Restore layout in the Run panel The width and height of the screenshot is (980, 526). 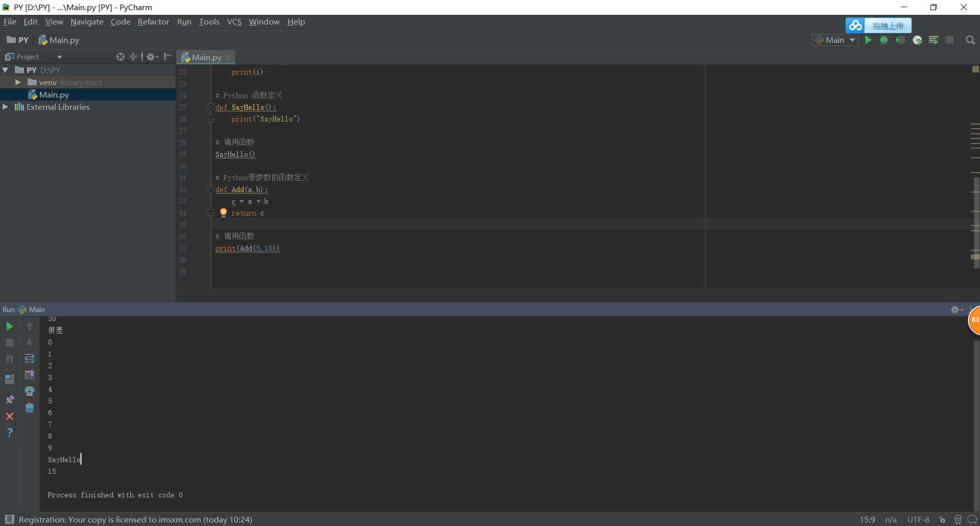coord(10,379)
